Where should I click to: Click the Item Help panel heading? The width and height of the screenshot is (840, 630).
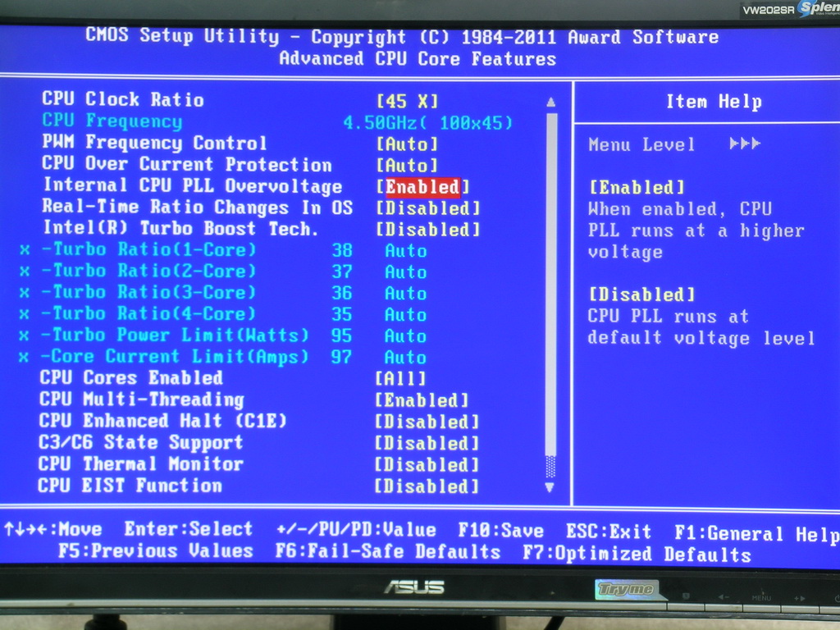pos(714,102)
